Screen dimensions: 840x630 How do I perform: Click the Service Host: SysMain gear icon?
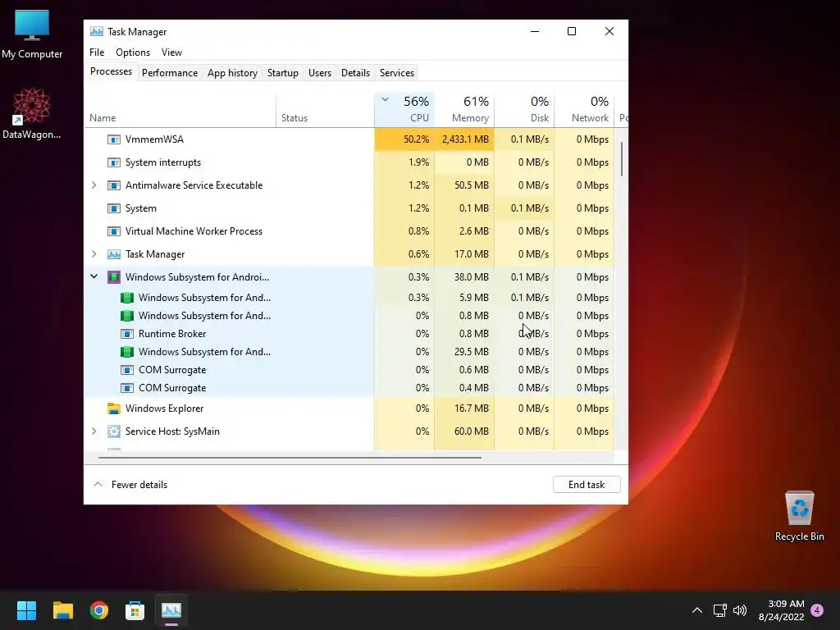pyautogui.click(x=113, y=431)
